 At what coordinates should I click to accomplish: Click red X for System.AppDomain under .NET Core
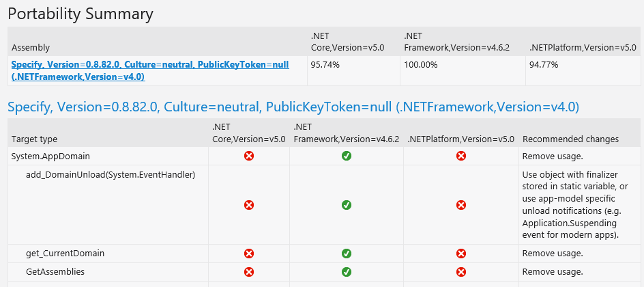[x=249, y=156]
